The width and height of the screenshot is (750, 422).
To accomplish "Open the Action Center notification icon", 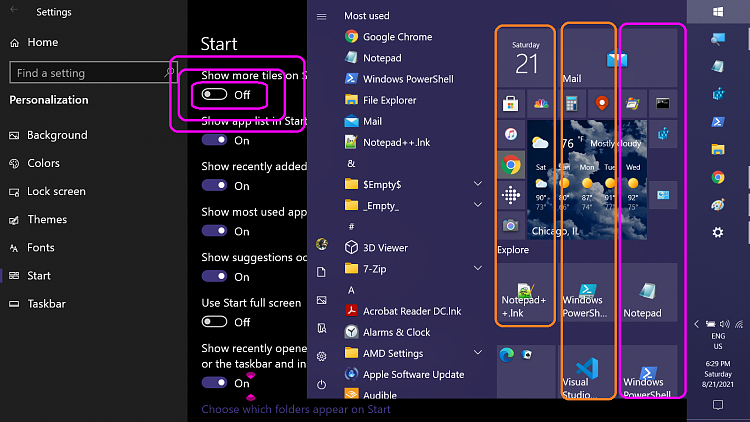I will pyautogui.click(x=718, y=405).
